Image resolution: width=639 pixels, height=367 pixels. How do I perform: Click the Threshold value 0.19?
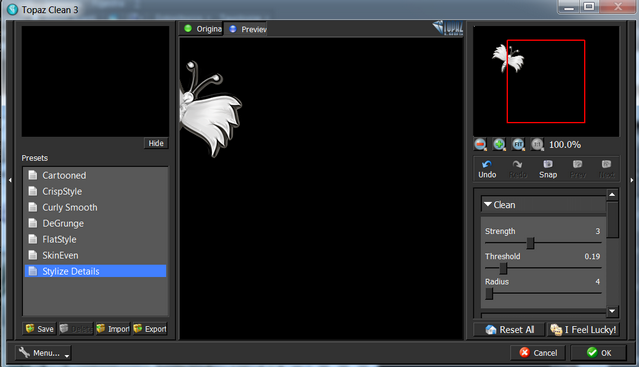[592, 256]
